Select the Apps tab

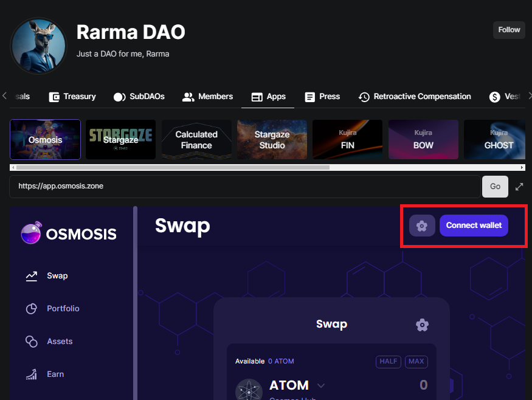(268, 97)
